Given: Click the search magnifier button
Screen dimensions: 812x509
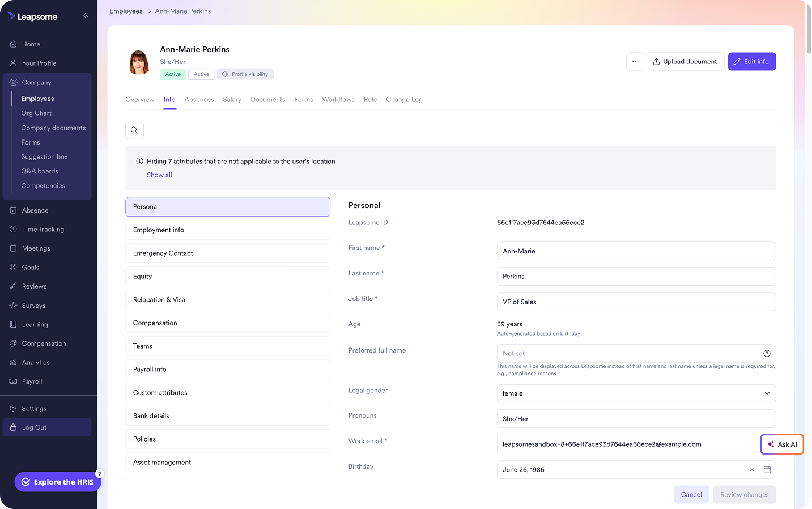Looking at the screenshot, I should click(134, 130).
